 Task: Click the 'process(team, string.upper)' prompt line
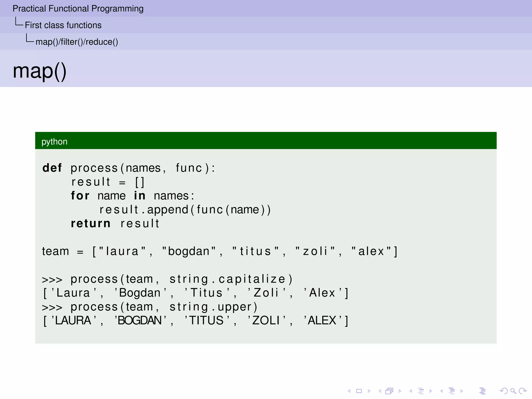pyautogui.click(x=150, y=307)
